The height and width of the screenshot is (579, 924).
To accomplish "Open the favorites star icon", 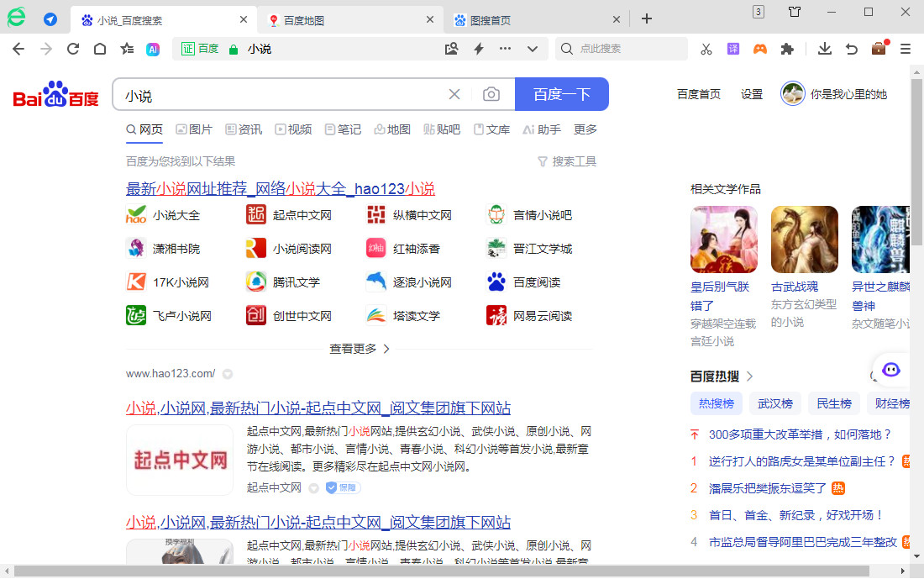I will point(127,49).
